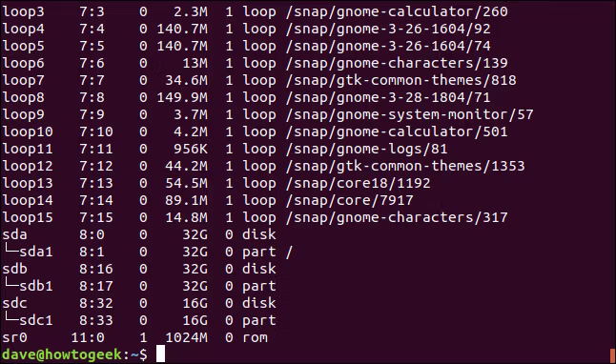616x364 pixels.
Task: Click the /snap/core18/1192 mount path
Action: click(x=358, y=183)
